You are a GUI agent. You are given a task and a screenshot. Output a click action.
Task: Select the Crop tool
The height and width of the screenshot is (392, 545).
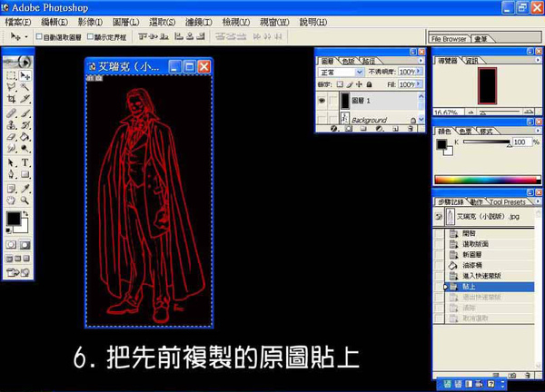[x=11, y=99]
